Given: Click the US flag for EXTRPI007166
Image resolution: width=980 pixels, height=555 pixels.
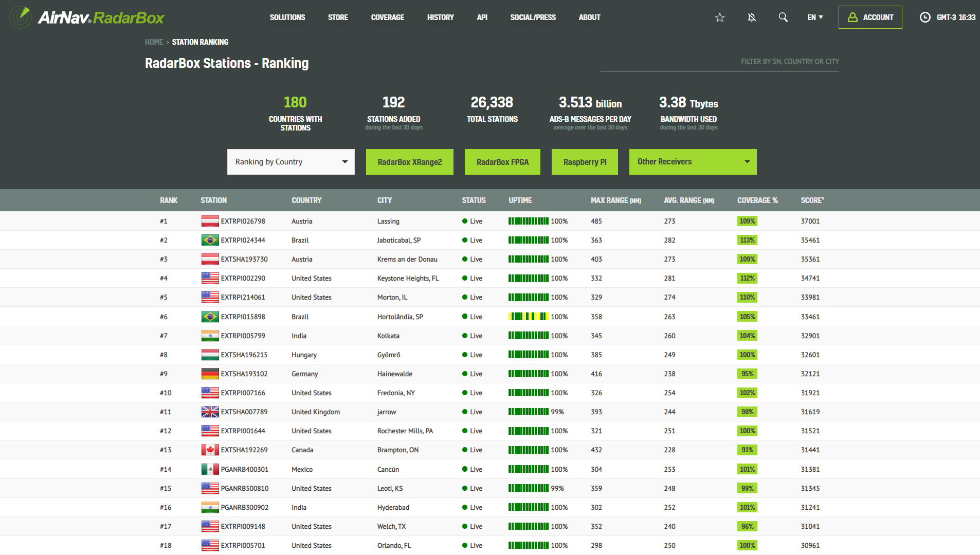Looking at the screenshot, I should pos(210,393).
